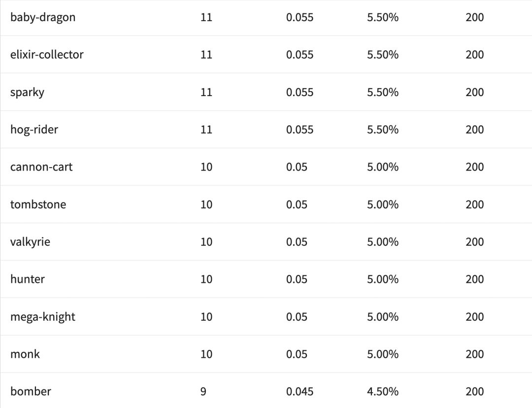Click the 4.50% value in bomber row

click(x=383, y=392)
